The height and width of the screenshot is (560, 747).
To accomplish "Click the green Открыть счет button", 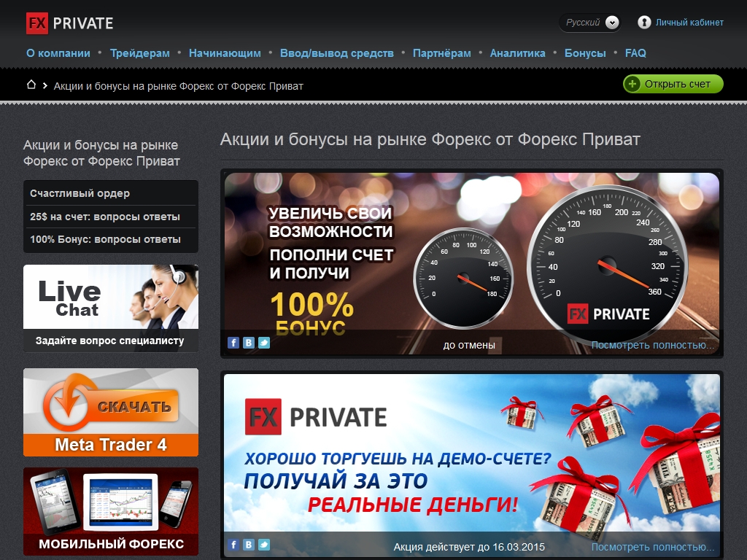I will pyautogui.click(x=673, y=84).
